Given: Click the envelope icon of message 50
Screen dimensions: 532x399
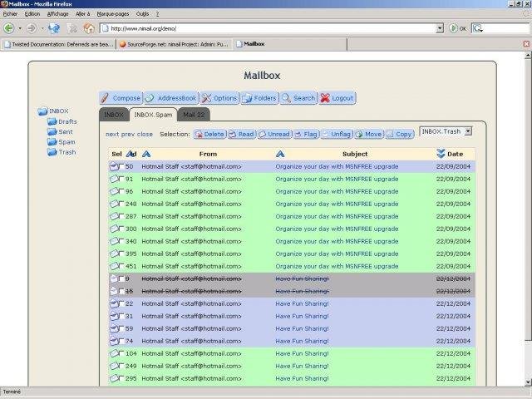Looking at the screenshot, I should point(115,166).
